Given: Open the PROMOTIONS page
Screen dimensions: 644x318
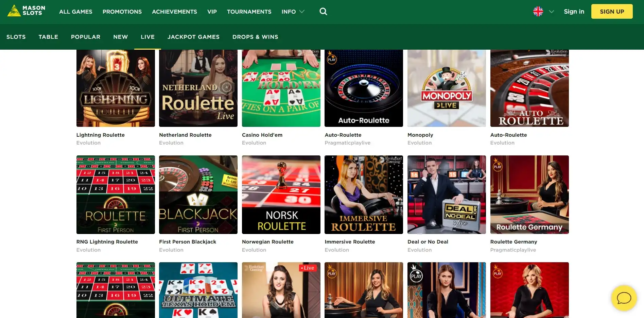Looking at the screenshot, I should [122, 12].
